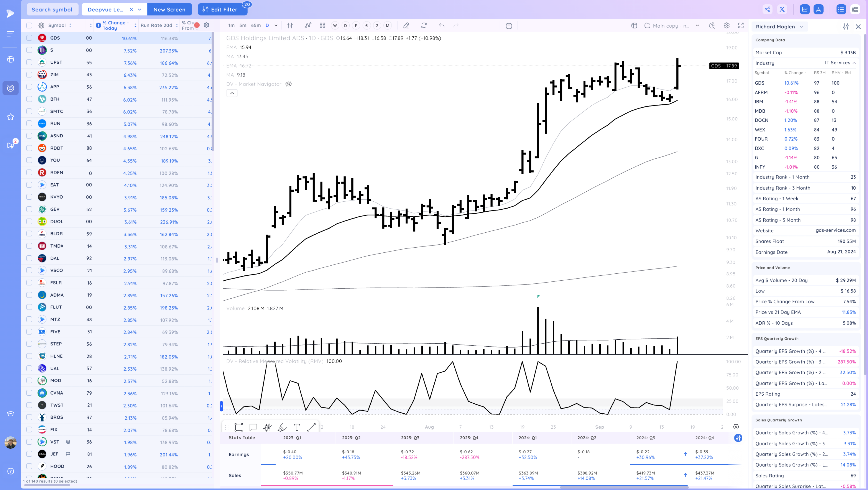This screenshot has width=868, height=490.
Task: Click the share icon in the top bar
Action: pos(767,9)
